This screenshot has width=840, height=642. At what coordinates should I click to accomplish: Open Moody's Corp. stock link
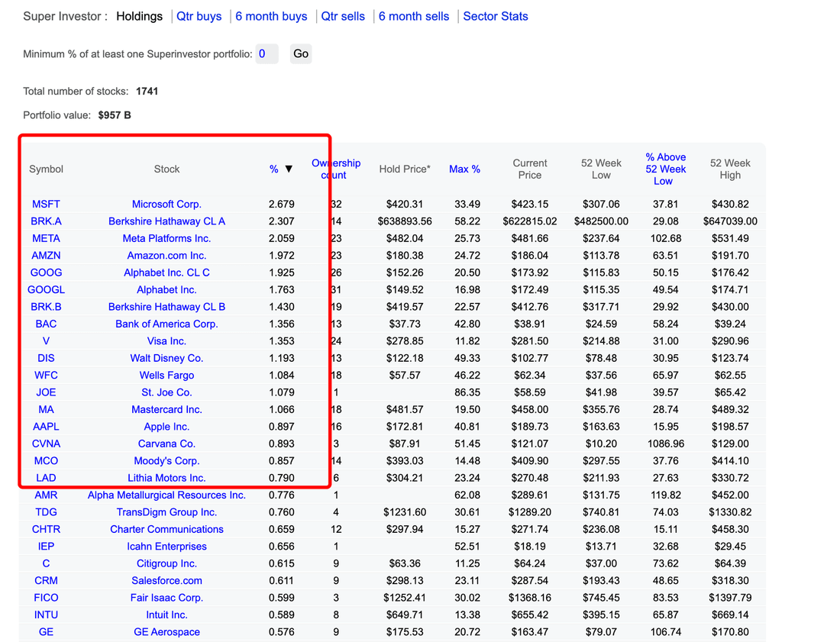(x=166, y=461)
